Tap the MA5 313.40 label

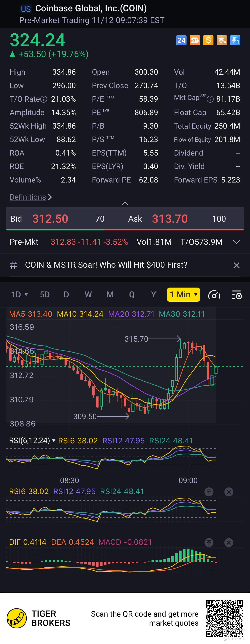31,314
